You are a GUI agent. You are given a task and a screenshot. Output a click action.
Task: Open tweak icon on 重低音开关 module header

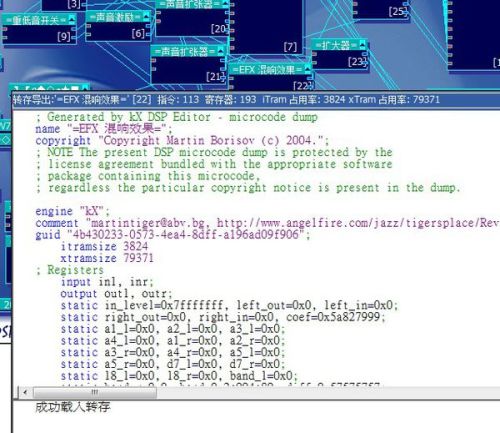72,20
